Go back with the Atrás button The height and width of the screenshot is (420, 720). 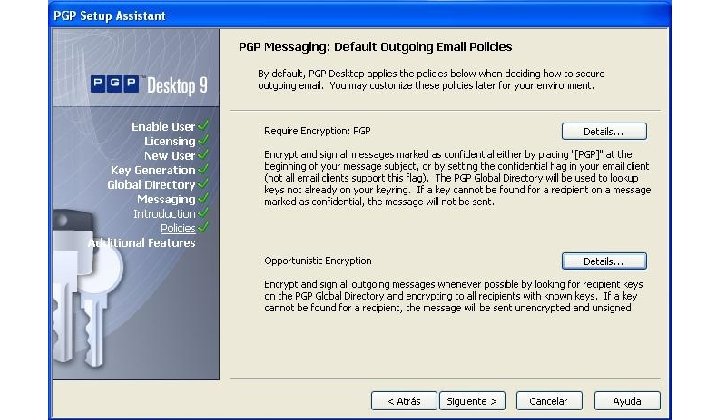pos(404,401)
